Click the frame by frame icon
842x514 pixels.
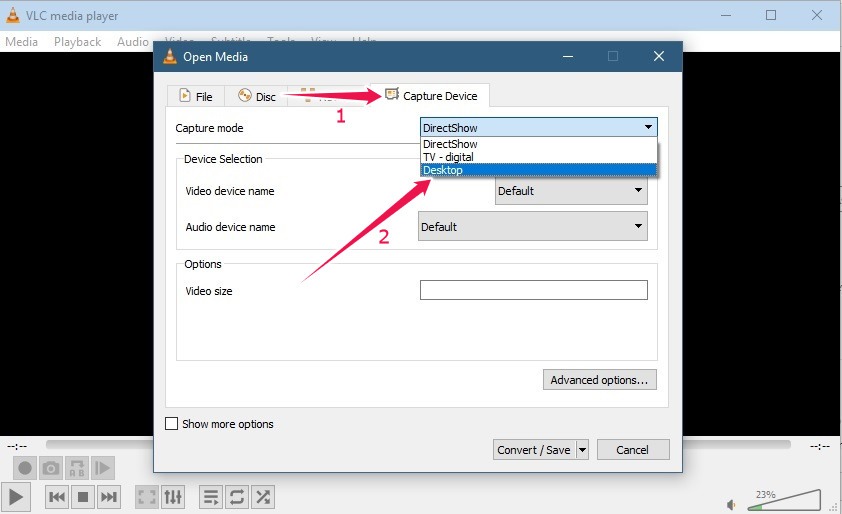103,468
